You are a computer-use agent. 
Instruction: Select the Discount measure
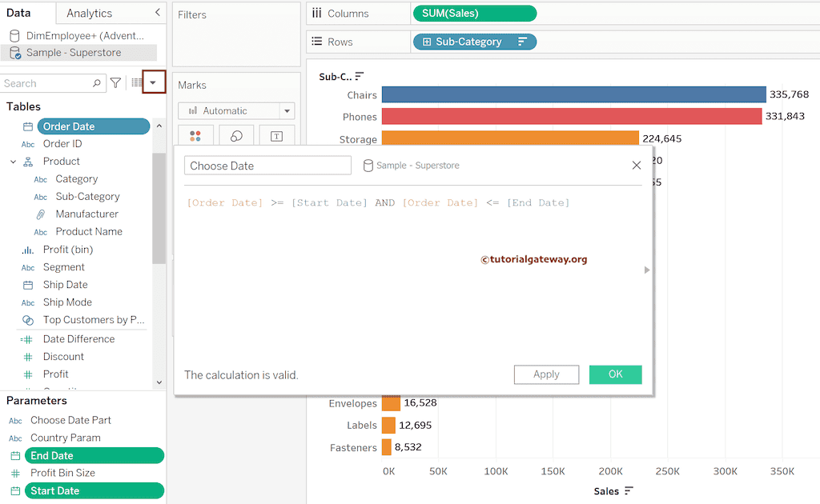click(63, 357)
